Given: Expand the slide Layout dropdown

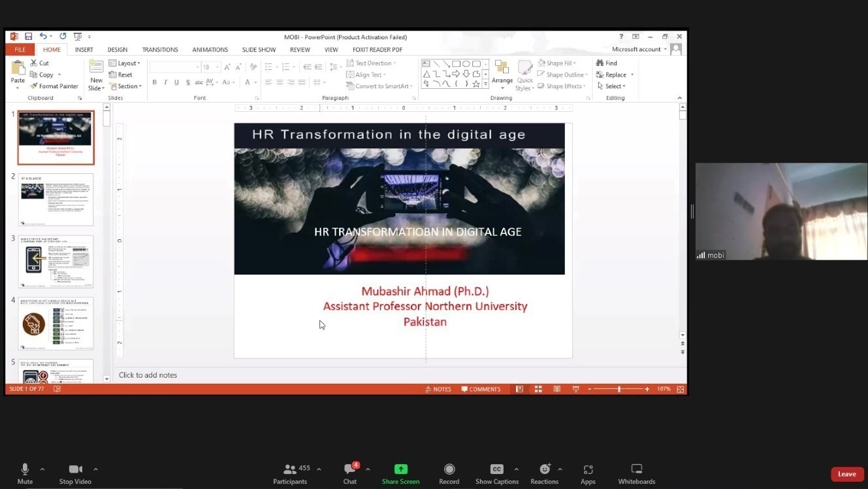Looking at the screenshot, I should tap(125, 63).
